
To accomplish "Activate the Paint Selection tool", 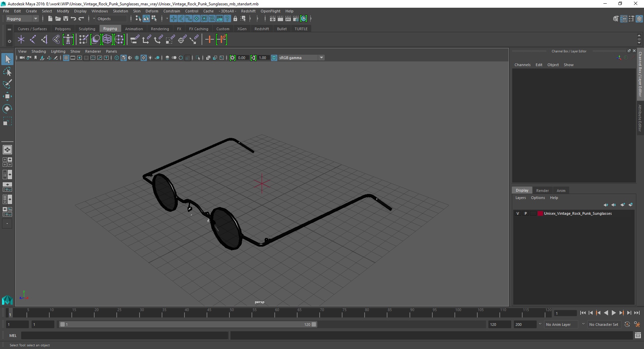I will coord(7,84).
